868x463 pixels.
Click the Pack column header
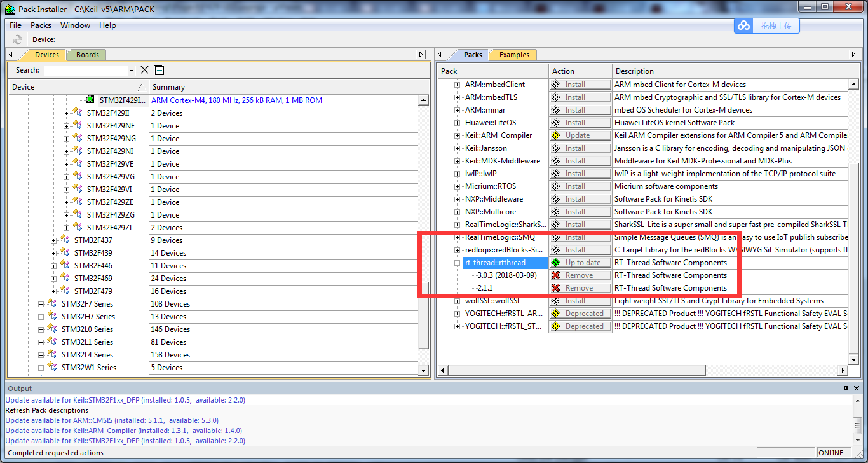(493, 71)
